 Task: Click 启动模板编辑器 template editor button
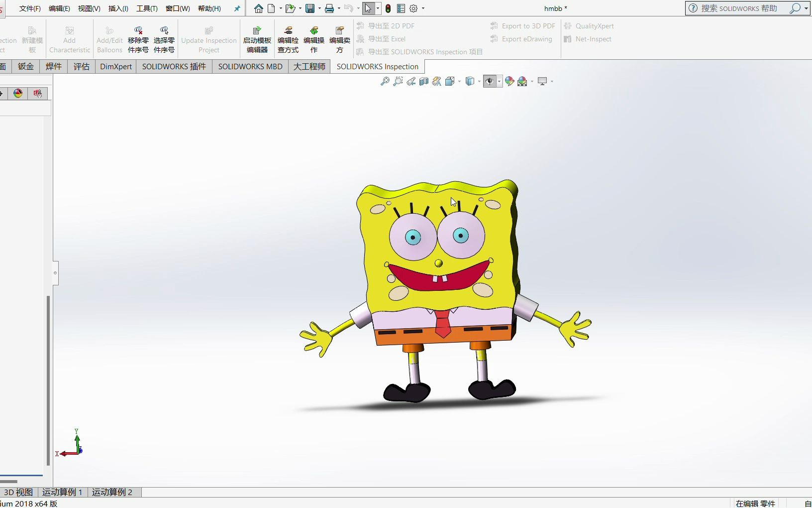tap(257, 39)
